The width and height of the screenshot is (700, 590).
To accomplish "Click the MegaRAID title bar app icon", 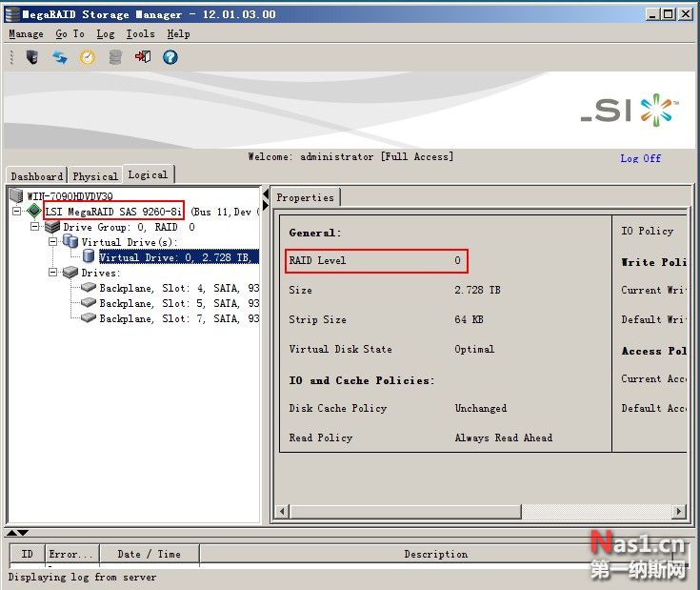I will (12, 14).
